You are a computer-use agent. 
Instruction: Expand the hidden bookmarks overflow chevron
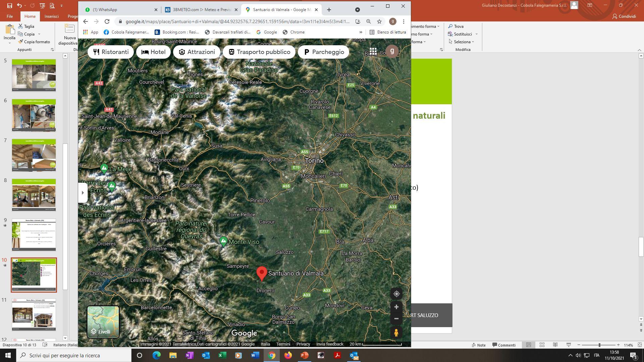(361, 32)
